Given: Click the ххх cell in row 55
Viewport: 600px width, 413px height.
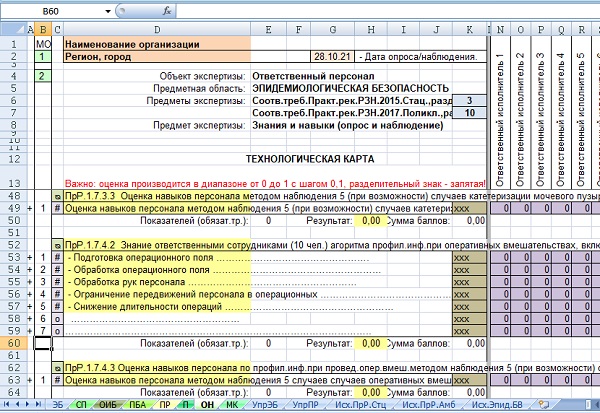Looking at the screenshot, I should 470,282.
